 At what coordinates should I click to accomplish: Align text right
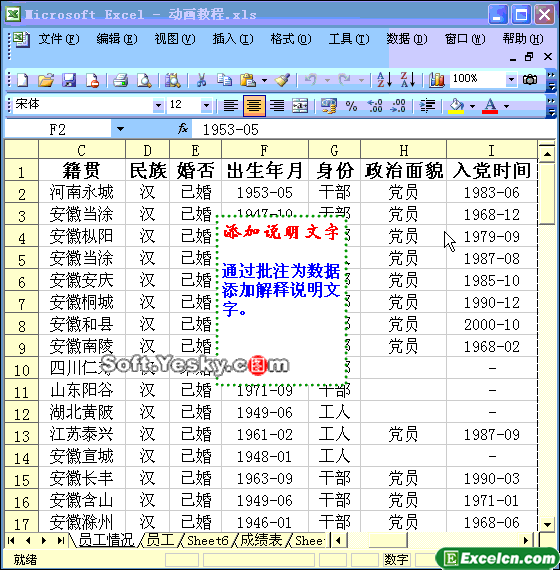coord(277,106)
